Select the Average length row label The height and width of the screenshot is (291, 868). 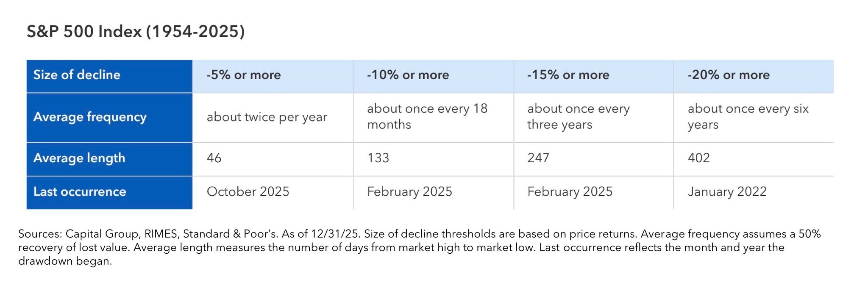click(79, 158)
